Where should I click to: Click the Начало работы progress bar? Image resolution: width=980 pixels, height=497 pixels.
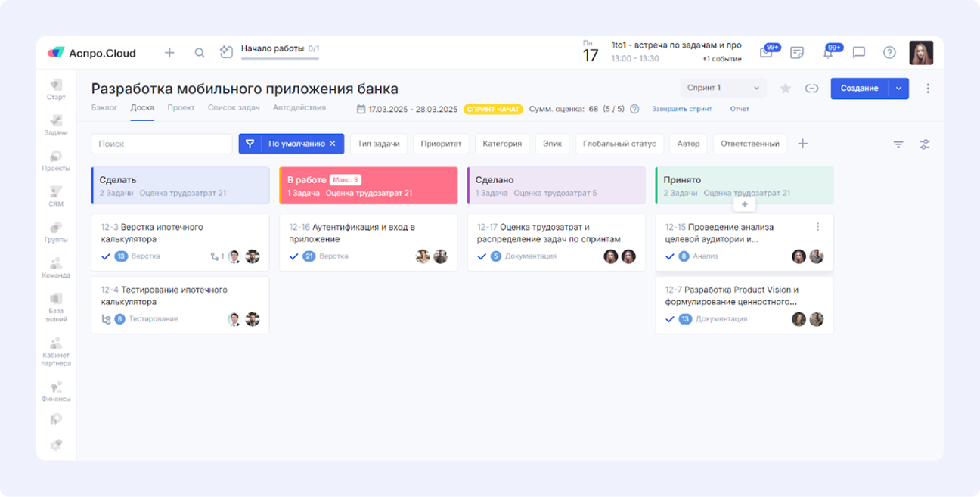click(x=280, y=57)
